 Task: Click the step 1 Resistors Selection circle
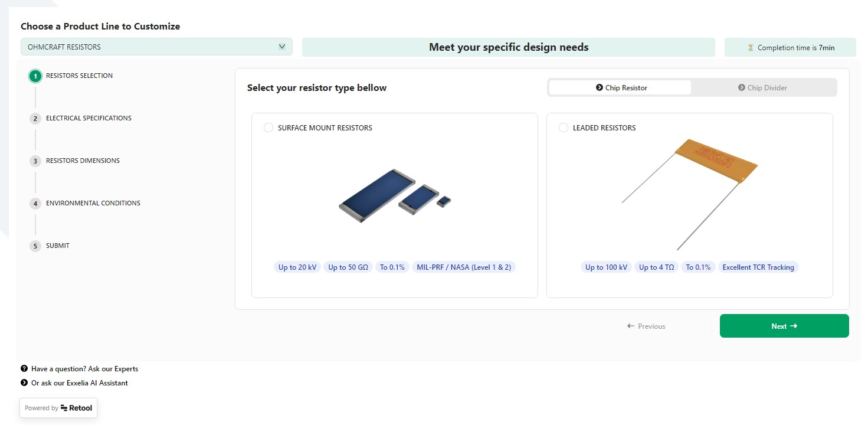[x=35, y=76]
